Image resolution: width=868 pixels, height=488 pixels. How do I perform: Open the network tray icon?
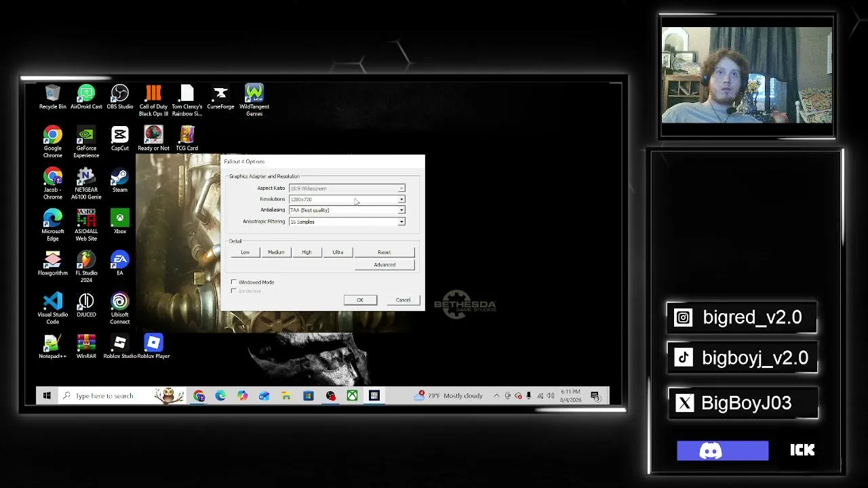[540, 396]
